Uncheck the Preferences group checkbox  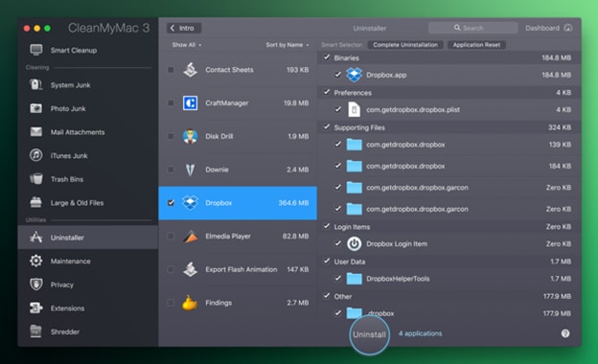(x=327, y=92)
